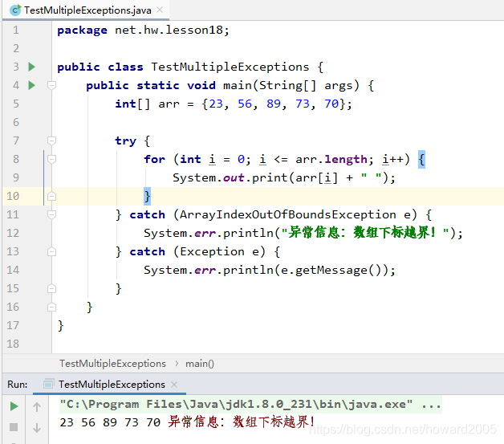The width and height of the screenshot is (504, 444).
Task: Click the number 89 in the array initializer
Action: 274,104
